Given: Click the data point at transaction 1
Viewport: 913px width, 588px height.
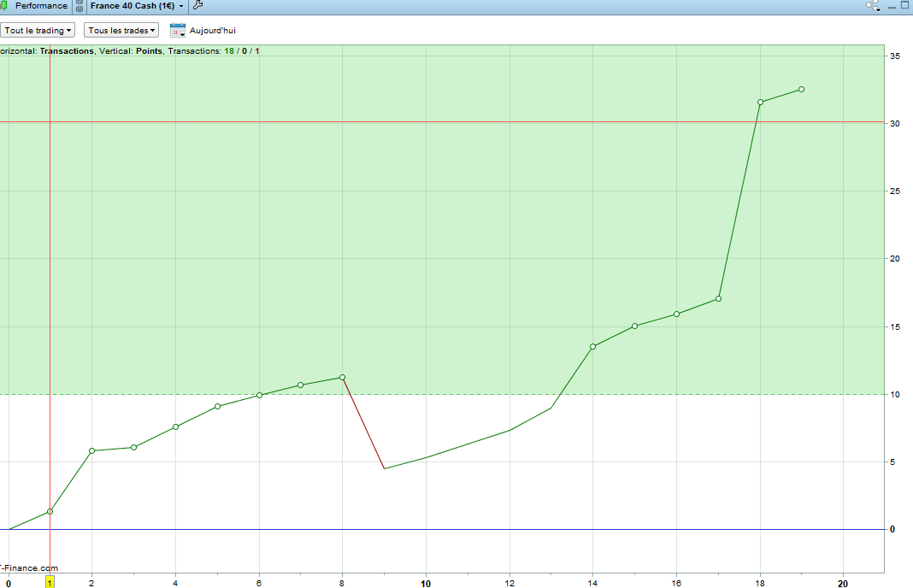Looking at the screenshot, I should pos(50,512).
